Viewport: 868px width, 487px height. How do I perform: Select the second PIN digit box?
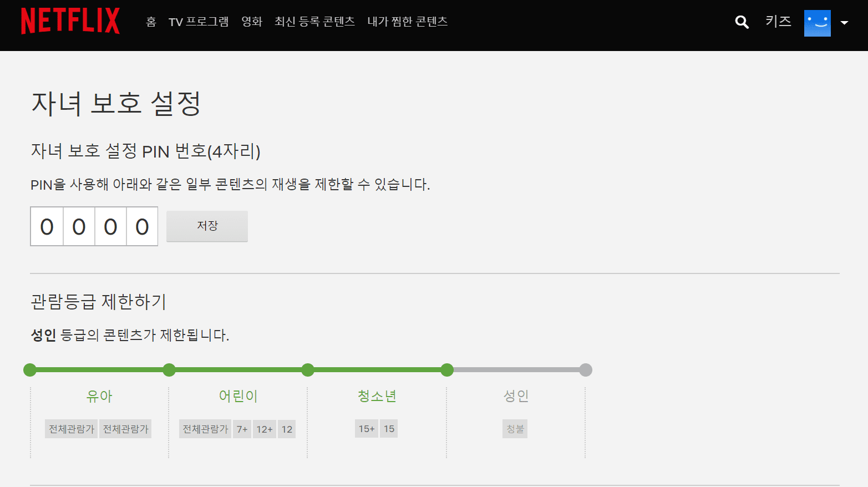(79, 226)
